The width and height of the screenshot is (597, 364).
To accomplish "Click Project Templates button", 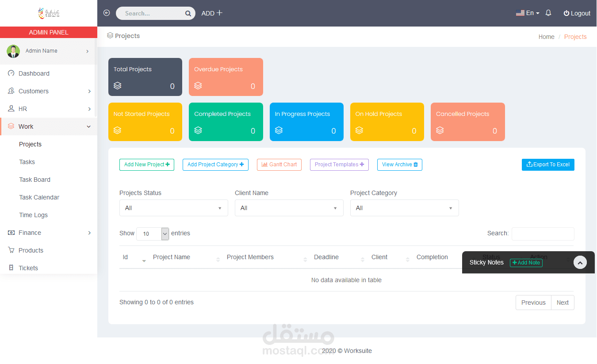I will coord(339,165).
